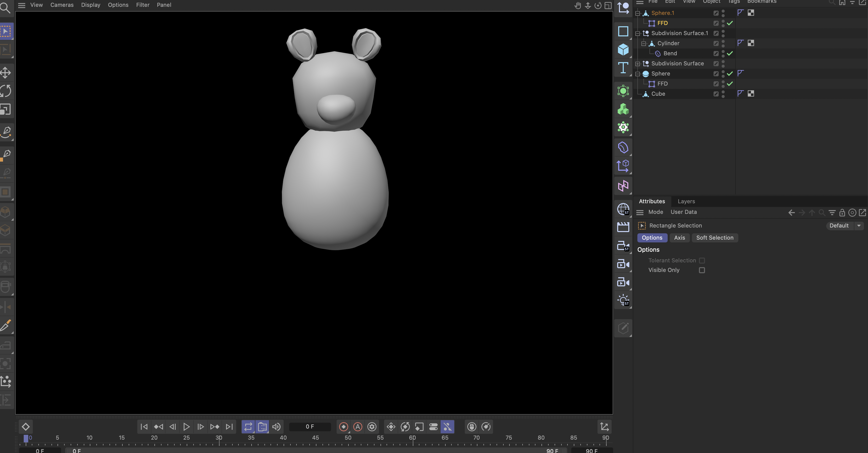This screenshot has width=868, height=453.
Task: Open the cube primitive tool on the right toolbar
Action: 623,49
